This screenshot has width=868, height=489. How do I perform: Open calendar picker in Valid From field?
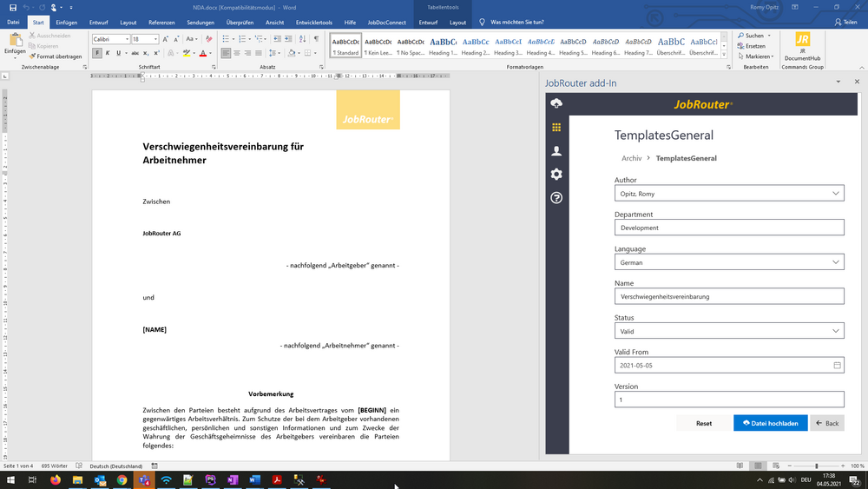[x=837, y=366]
